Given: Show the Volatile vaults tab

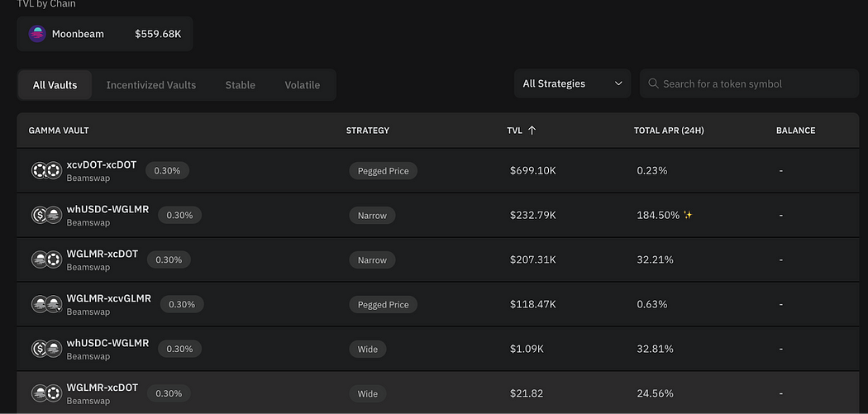Looking at the screenshot, I should tap(302, 85).
